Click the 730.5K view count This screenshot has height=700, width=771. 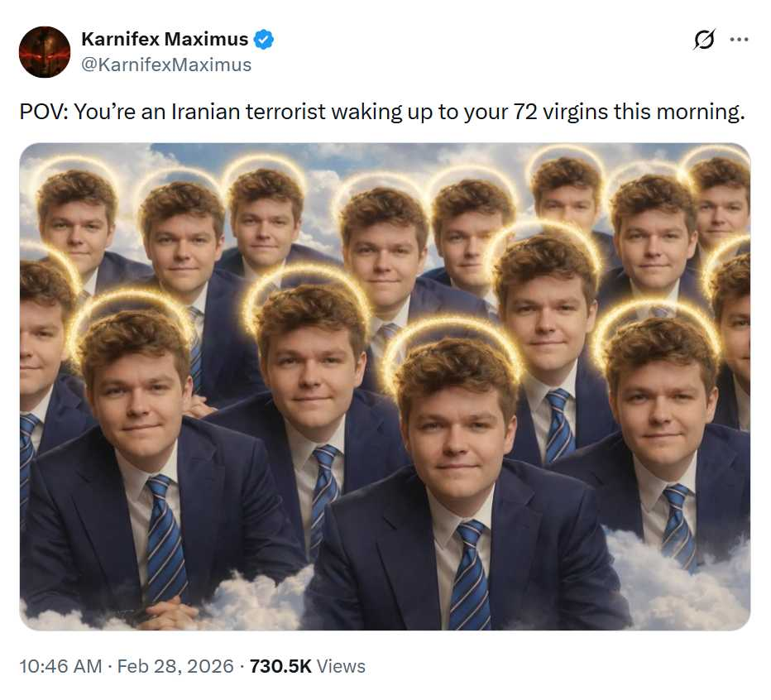click(x=280, y=666)
